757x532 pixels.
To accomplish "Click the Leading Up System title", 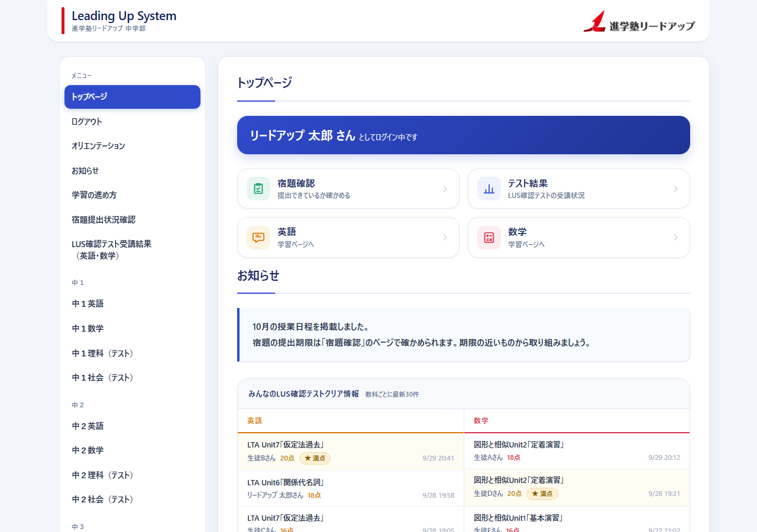I will (x=124, y=16).
